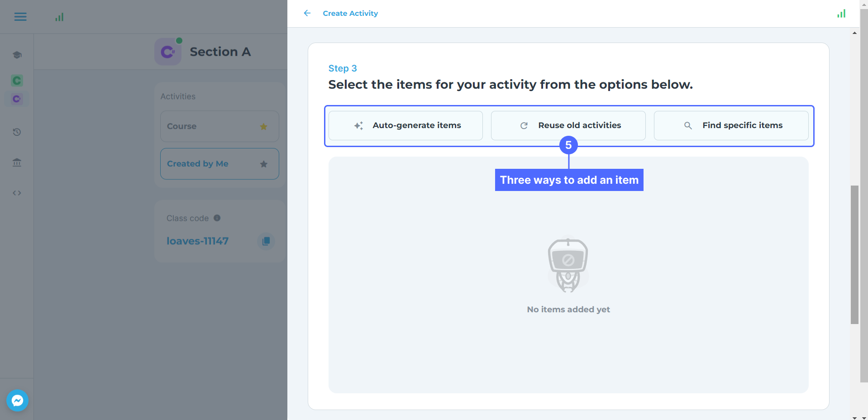This screenshot has height=420, width=868.
Task: Toggle the gold star on Course
Action: [x=263, y=127]
